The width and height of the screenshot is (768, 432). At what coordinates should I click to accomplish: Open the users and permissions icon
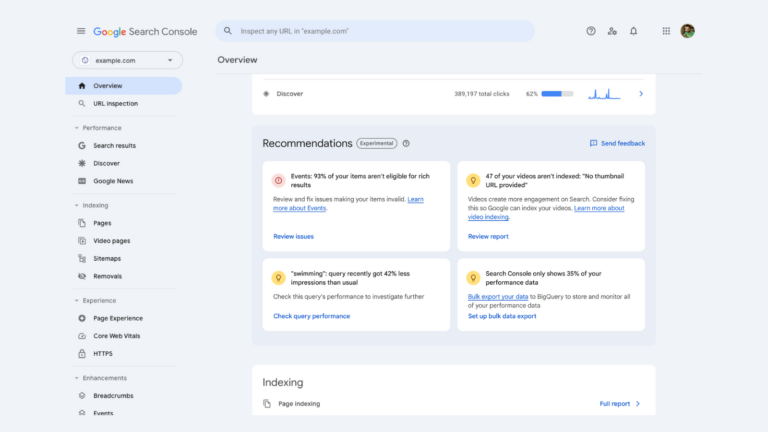612,31
